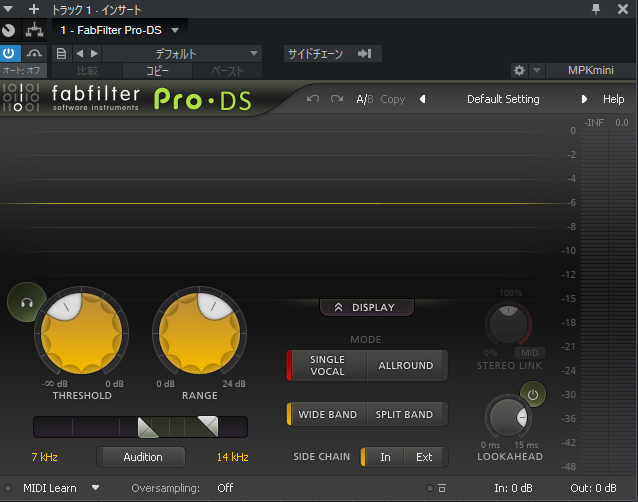
Task: Open preset file document icon
Action: pos(61,53)
